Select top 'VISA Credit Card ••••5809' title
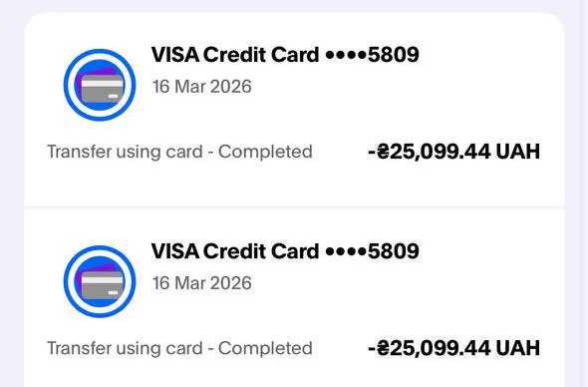This screenshot has height=387, width=588. coord(285,55)
